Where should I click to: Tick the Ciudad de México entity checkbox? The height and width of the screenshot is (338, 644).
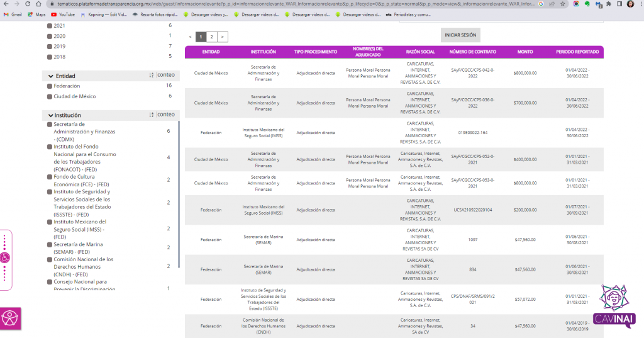(50, 97)
